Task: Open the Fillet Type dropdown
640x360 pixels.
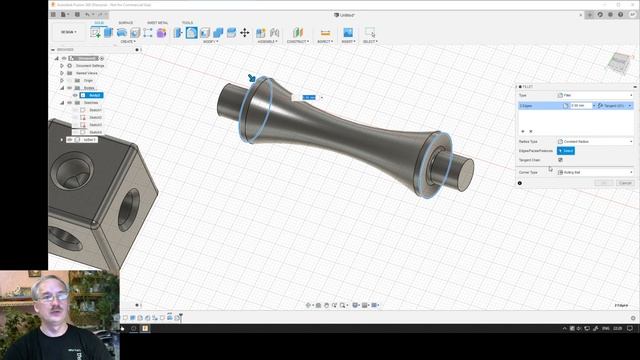Action: (x=595, y=95)
